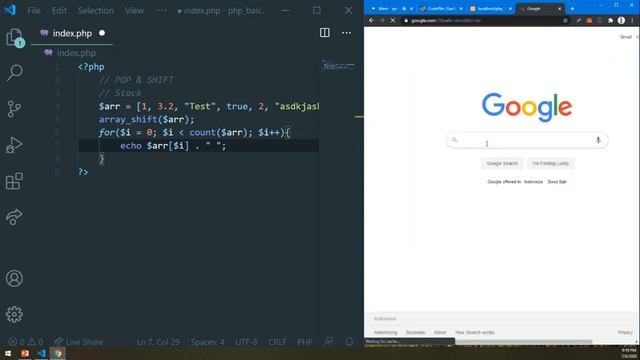Click the Basa Bali language link
This screenshot has height=360, width=640.
click(x=557, y=182)
